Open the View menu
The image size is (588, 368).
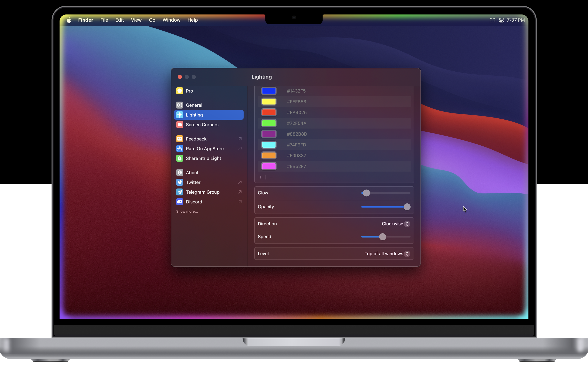[x=136, y=20]
